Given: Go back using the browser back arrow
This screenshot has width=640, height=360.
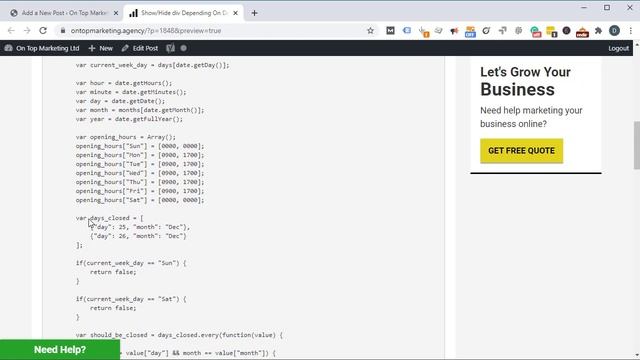Looking at the screenshot, I should click(x=11, y=31).
